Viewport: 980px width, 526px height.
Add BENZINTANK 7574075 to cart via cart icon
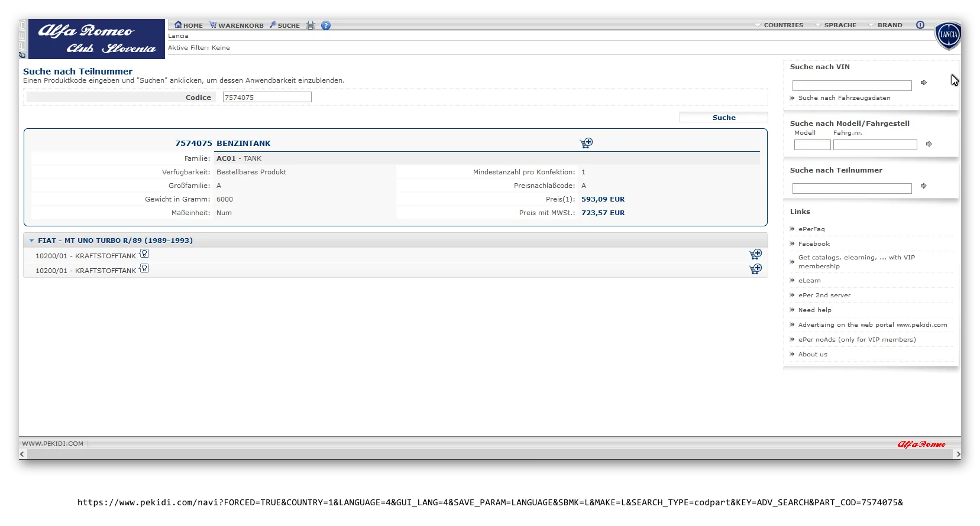586,143
